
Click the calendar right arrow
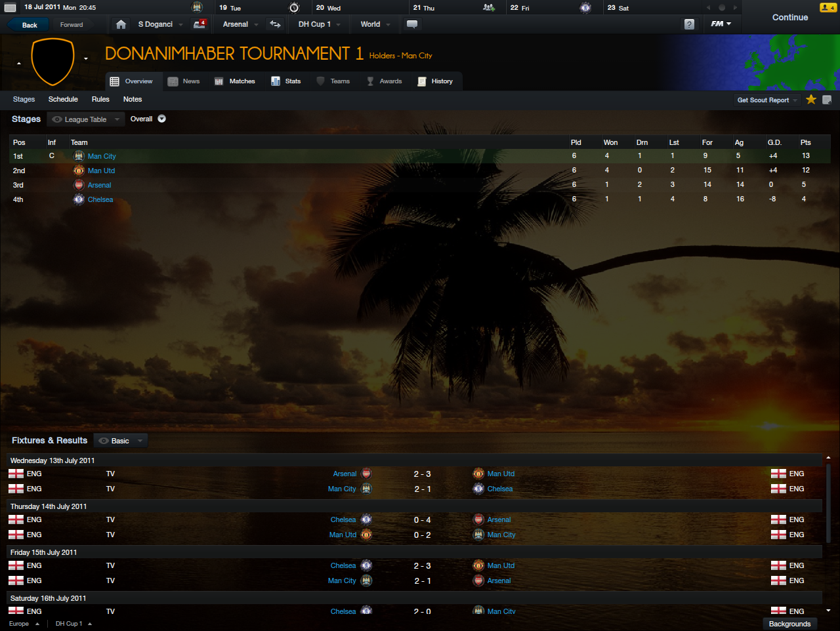736,8
